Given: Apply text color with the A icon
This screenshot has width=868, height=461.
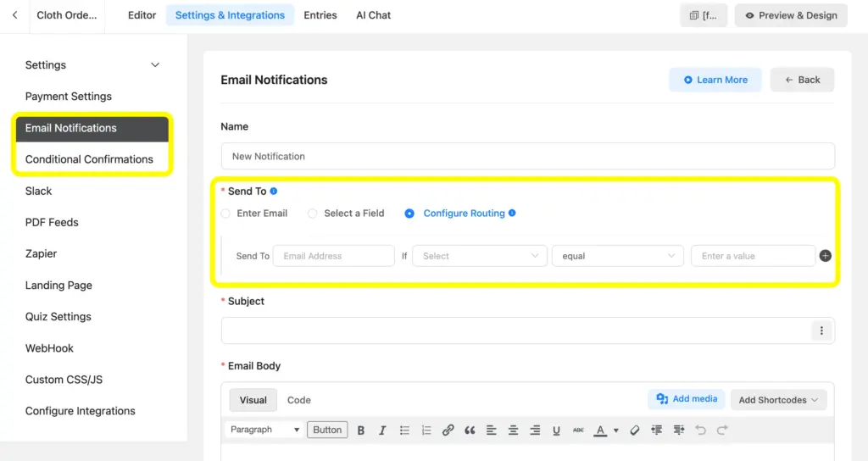Looking at the screenshot, I should (x=600, y=430).
